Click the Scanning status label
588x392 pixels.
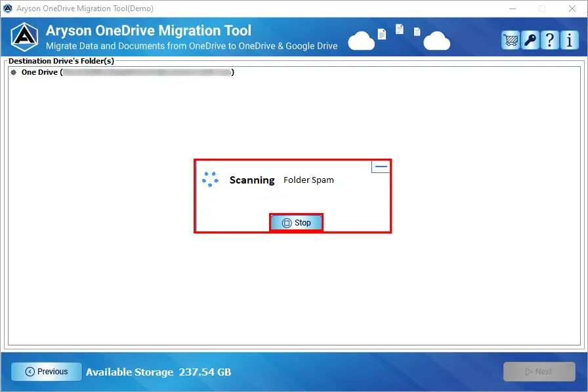coord(252,180)
